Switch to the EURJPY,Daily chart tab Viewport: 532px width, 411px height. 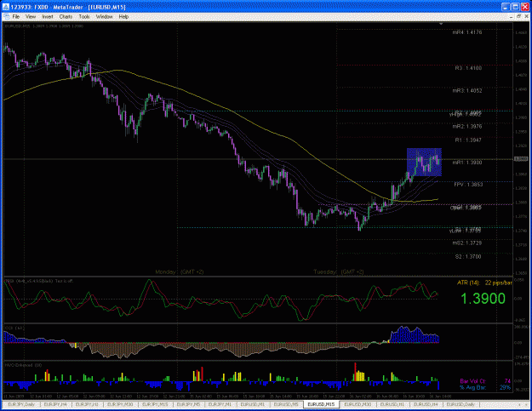[x=21, y=404]
